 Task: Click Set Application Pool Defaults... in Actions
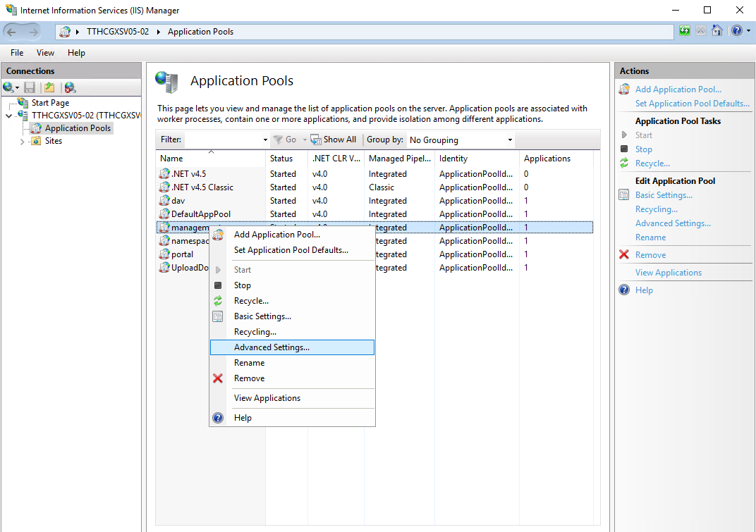(x=693, y=103)
